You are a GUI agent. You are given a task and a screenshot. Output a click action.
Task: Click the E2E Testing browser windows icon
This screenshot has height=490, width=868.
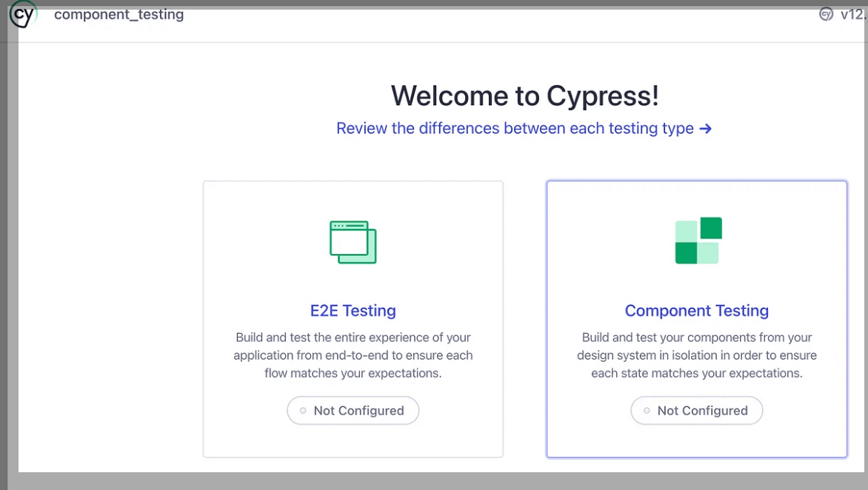pos(353,242)
